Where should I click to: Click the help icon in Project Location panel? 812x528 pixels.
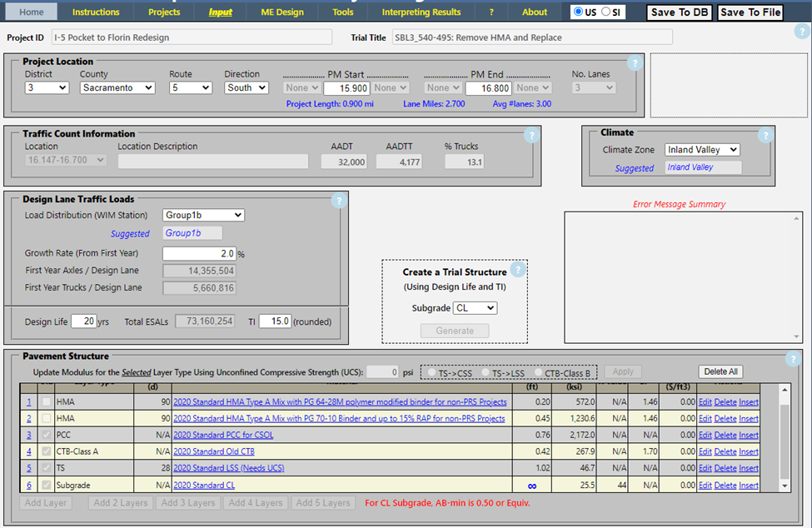(634, 64)
